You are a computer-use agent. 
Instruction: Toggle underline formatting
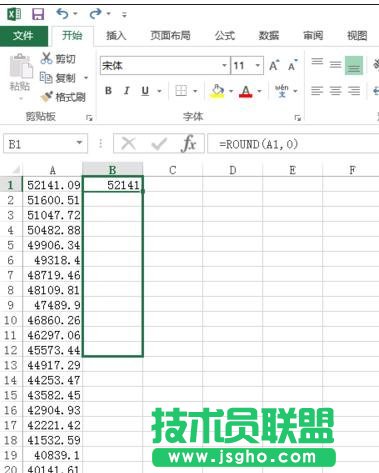point(145,91)
